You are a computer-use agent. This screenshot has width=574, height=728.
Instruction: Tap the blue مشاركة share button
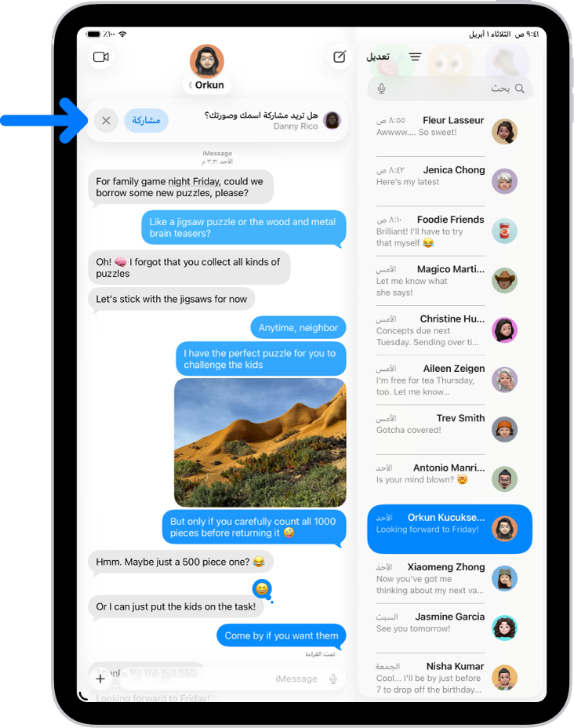pos(146,121)
